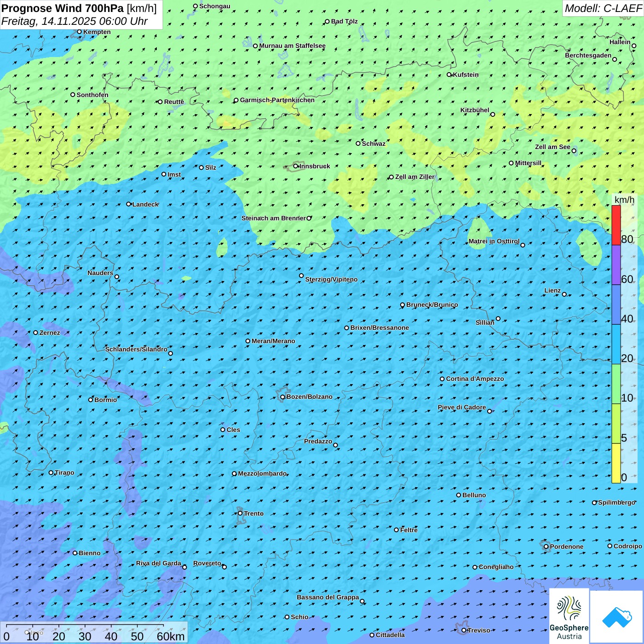Select the Tirano marker circle
The width and height of the screenshot is (644, 644).
[51, 472]
